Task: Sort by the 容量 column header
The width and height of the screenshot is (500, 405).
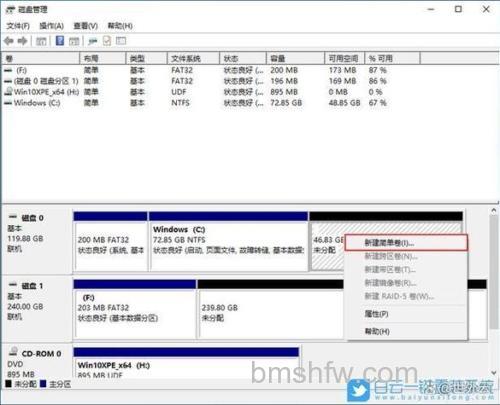Action: (295, 59)
